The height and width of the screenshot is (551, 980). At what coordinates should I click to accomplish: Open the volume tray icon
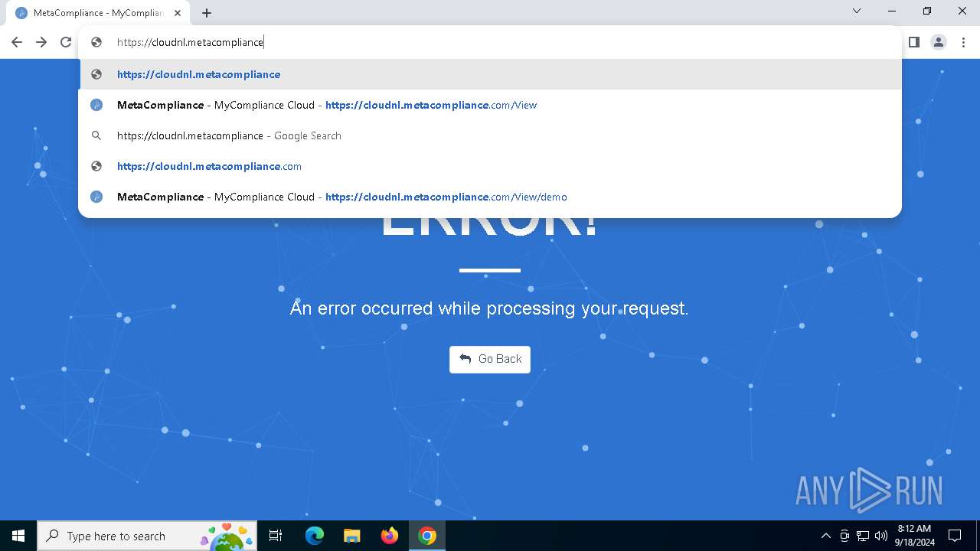881,536
